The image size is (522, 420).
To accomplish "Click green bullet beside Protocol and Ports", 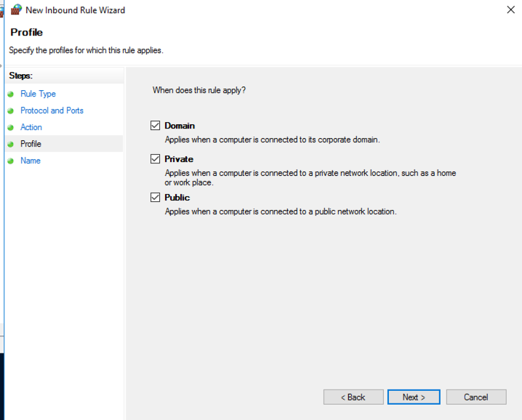I will 11,111.
